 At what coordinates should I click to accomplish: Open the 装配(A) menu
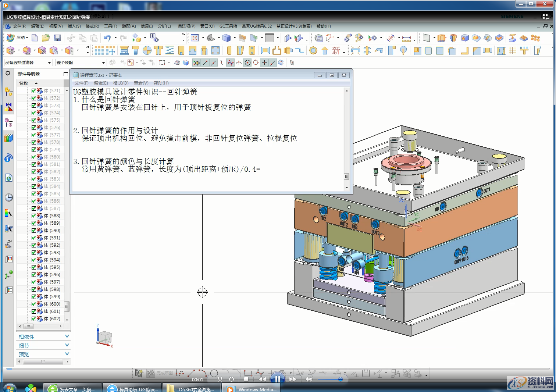[x=129, y=26]
